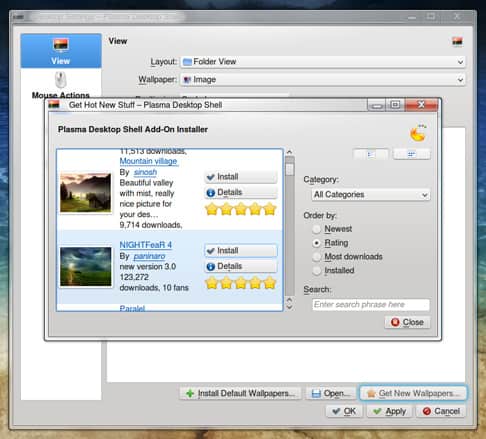Focus the search phrase input field
486x439 pixels.
[371, 304]
